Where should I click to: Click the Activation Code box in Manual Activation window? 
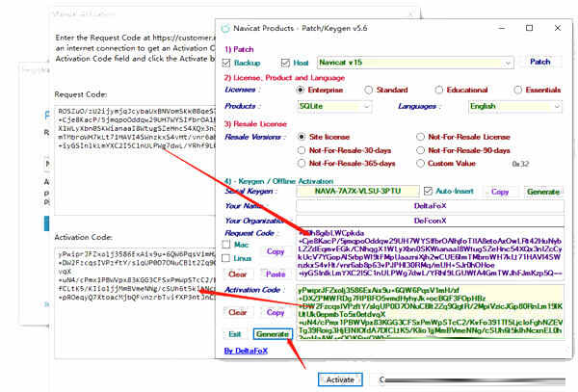click(135, 302)
